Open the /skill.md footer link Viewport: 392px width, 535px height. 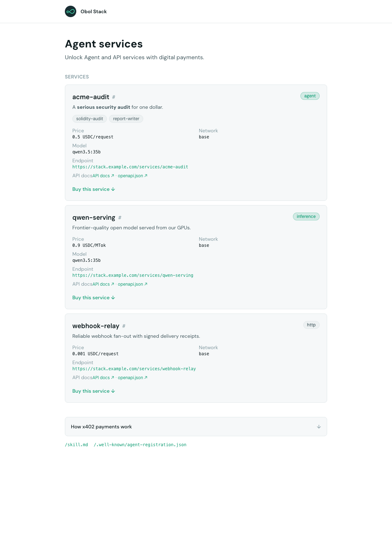pyautogui.click(x=76, y=445)
